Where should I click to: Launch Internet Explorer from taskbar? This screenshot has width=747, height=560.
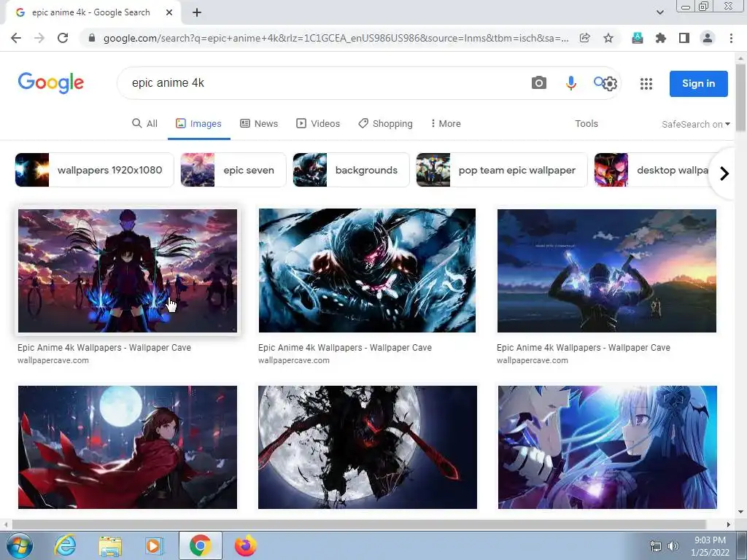pyautogui.click(x=65, y=545)
